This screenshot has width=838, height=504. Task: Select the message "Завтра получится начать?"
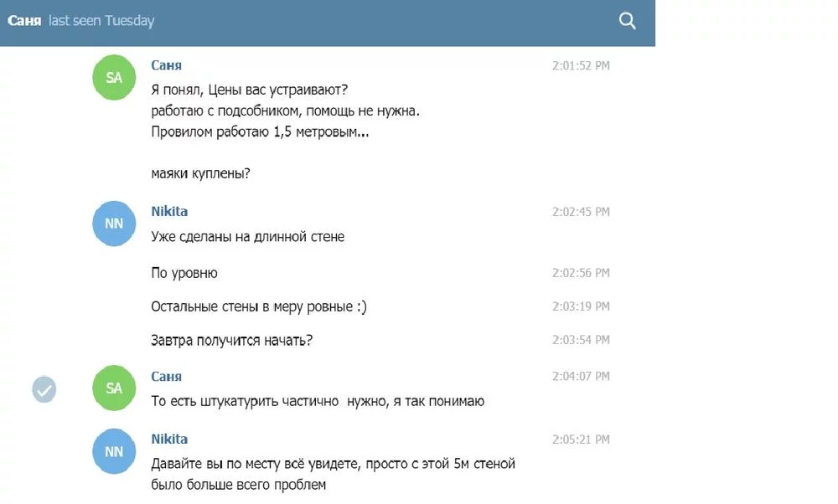pos(231,341)
